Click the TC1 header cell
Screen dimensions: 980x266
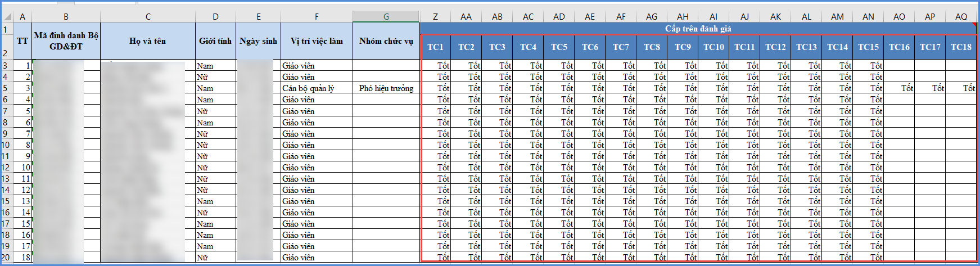pos(435,47)
